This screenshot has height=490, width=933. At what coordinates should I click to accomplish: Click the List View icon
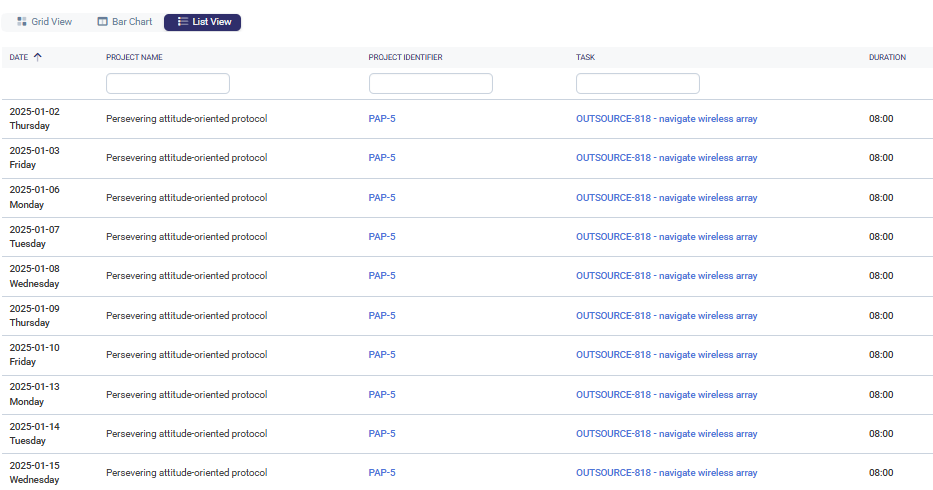[x=182, y=22]
